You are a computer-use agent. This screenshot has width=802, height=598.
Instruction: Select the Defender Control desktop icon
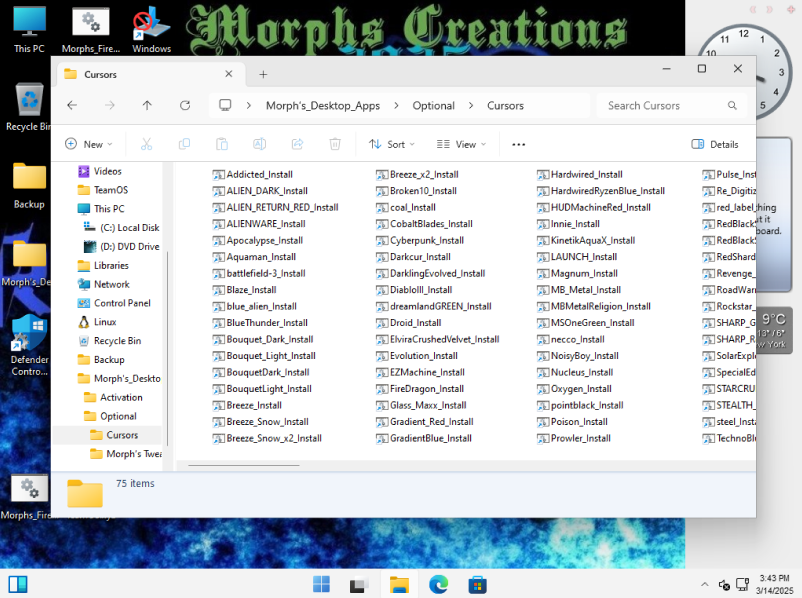[30, 345]
